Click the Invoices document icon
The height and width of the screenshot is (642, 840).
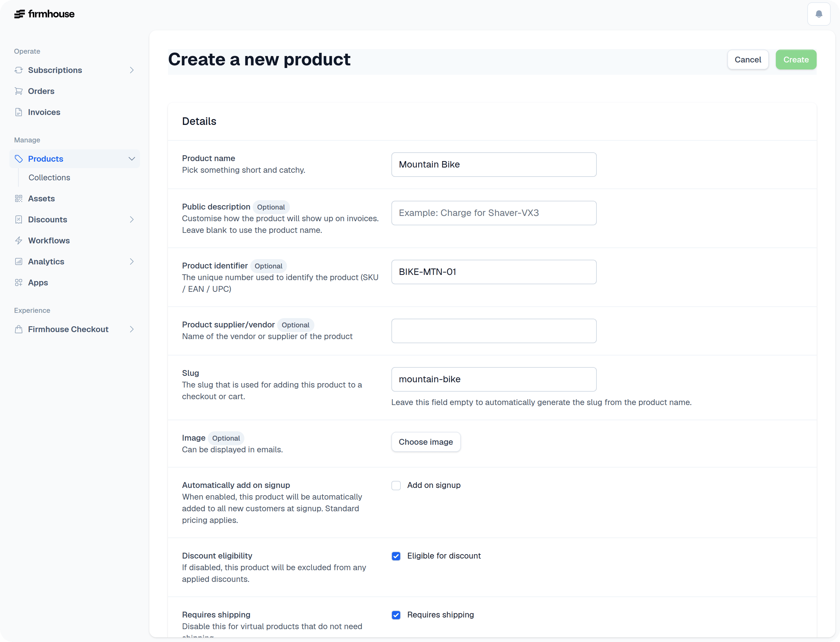(19, 112)
